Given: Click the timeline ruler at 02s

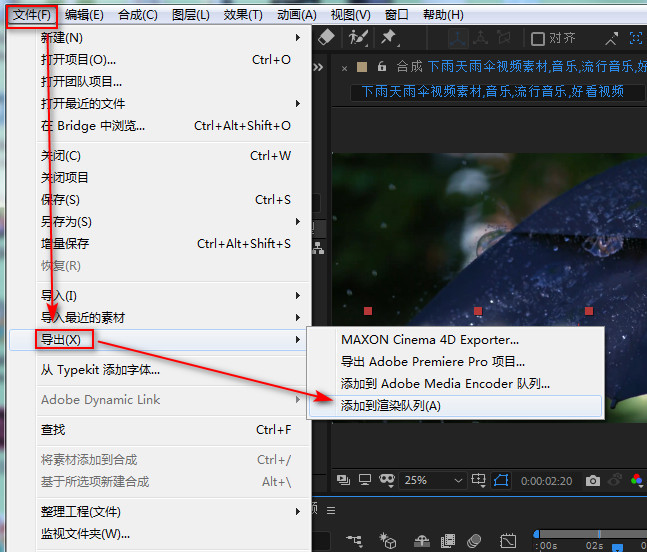Looking at the screenshot, I should click(594, 545).
